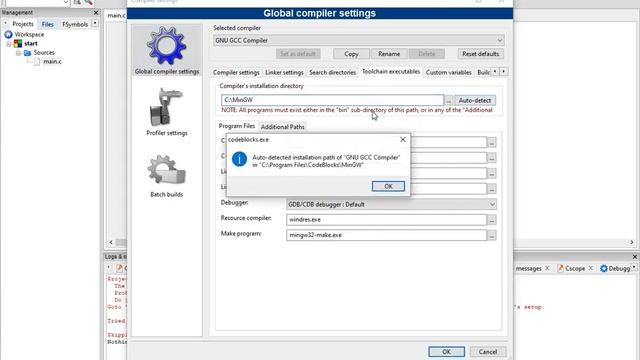
Task: Switch to the Projects tab in Management
Action: pos(22,24)
